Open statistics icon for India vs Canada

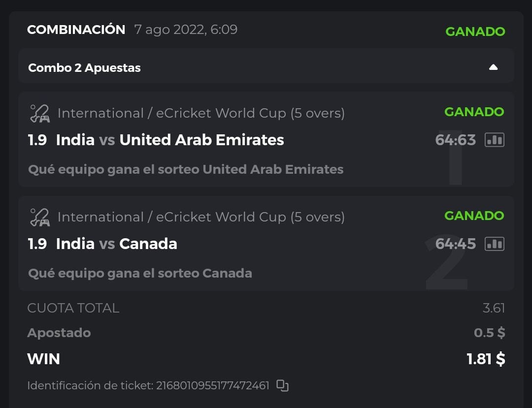pyautogui.click(x=495, y=244)
